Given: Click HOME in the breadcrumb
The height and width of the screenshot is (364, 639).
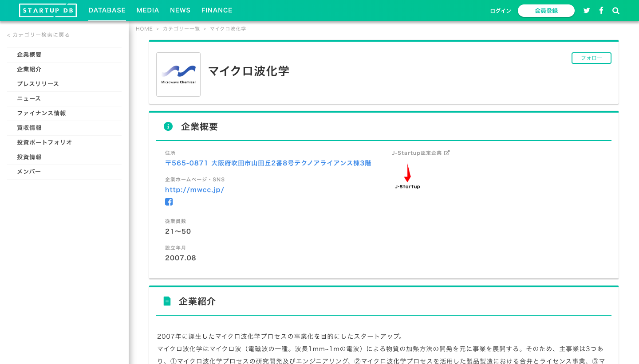Looking at the screenshot, I should [x=144, y=29].
